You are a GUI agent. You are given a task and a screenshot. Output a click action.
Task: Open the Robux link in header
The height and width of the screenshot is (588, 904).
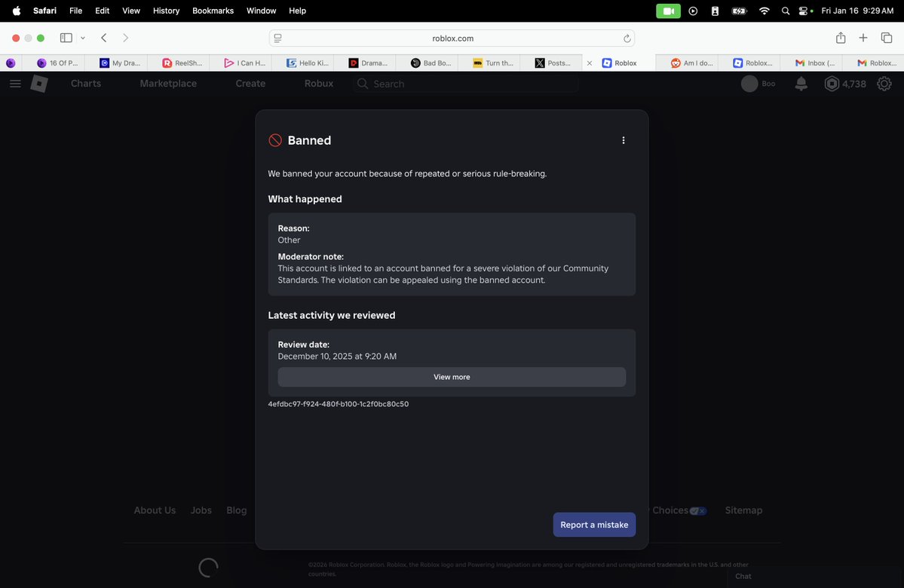click(x=319, y=84)
